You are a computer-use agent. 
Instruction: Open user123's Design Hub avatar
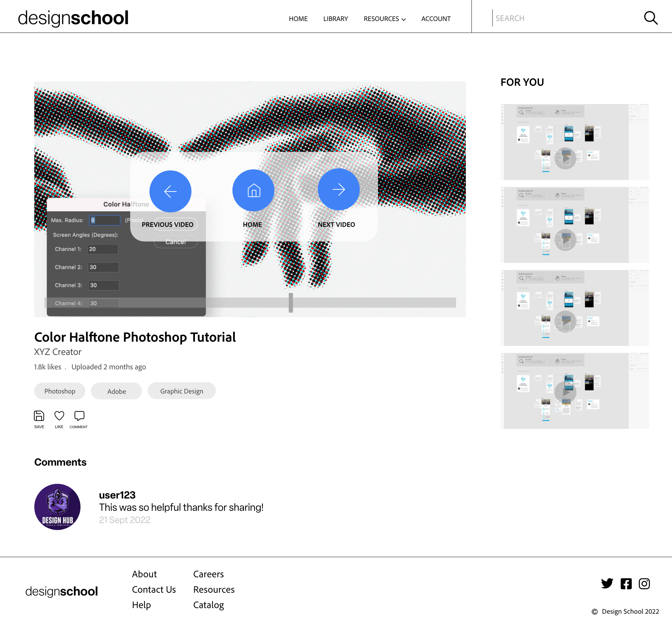click(57, 507)
